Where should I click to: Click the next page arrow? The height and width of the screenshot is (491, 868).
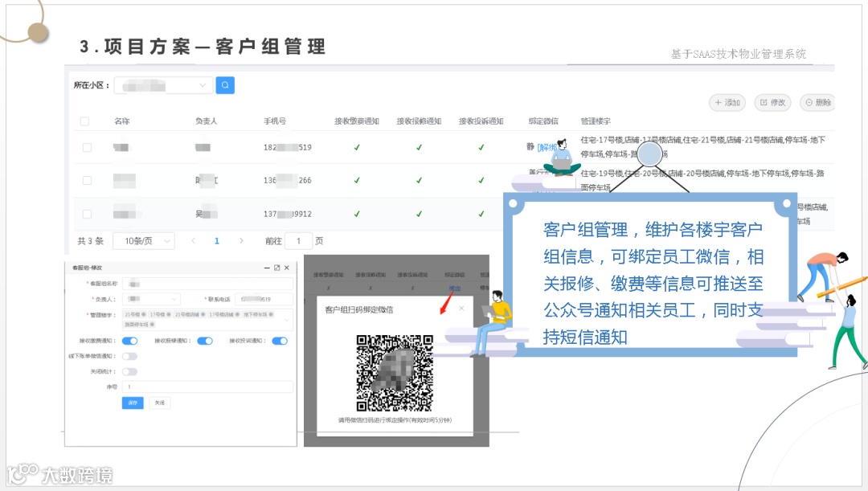241,241
